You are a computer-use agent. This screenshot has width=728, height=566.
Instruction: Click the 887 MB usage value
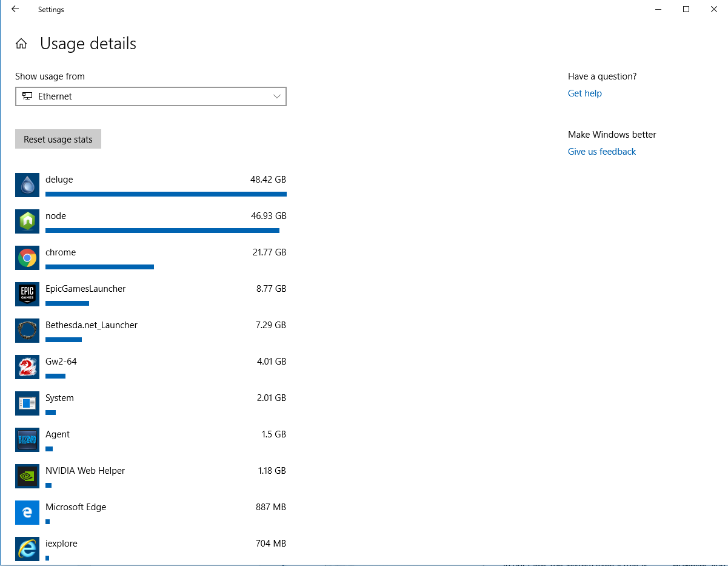coord(271,507)
